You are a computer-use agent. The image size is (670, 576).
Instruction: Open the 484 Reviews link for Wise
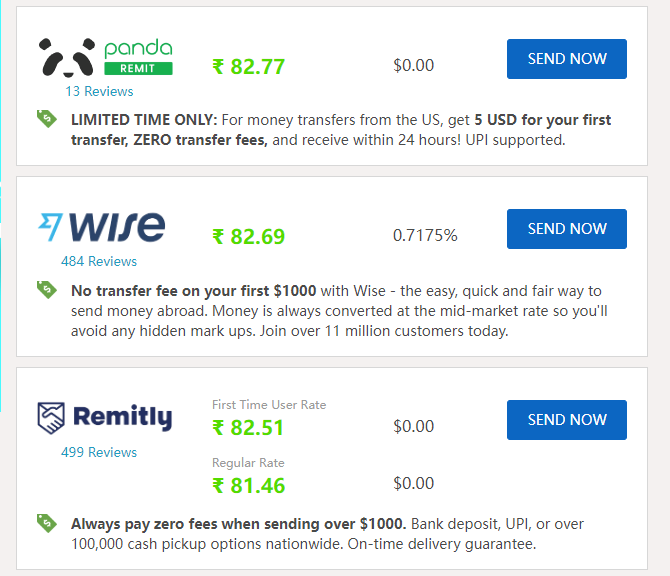pyautogui.click(x=99, y=261)
